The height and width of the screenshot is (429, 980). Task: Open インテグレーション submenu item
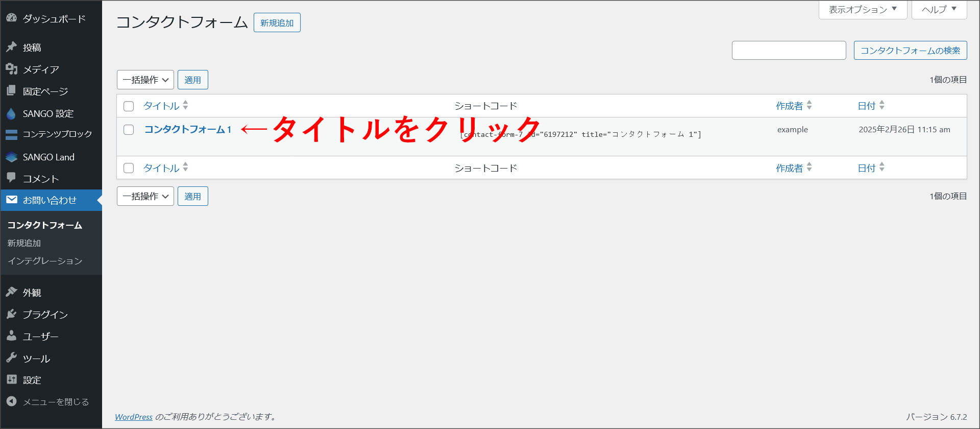(x=45, y=261)
